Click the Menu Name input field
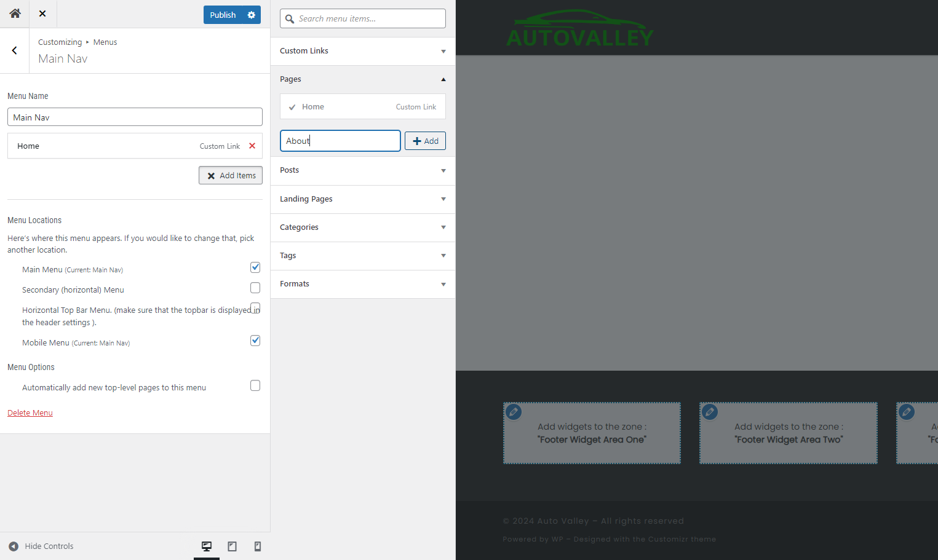Image resolution: width=938 pixels, height=560 pixels. pyautogui.click(x=135, y=117)
